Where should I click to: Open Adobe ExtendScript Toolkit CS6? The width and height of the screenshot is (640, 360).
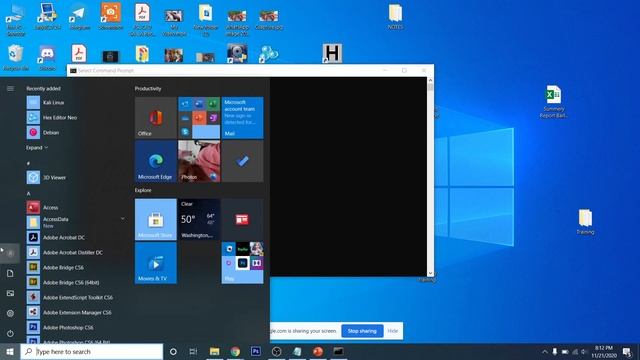pyautogui.click(x=76, y=298)
